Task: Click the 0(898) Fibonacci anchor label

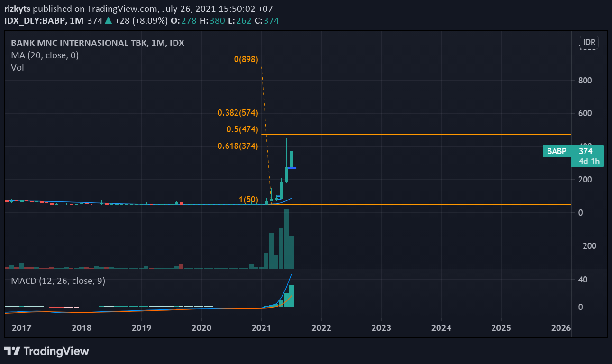Action: [x=246, y=59]
